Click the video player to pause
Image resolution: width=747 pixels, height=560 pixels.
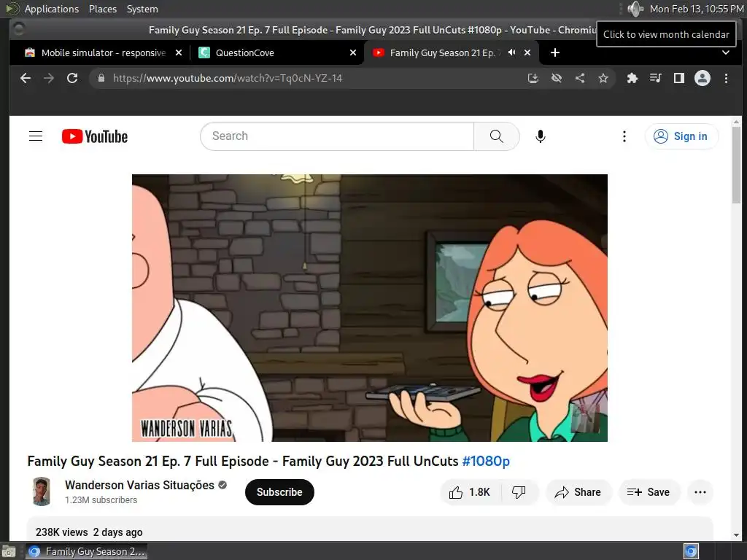click(370, 308)
